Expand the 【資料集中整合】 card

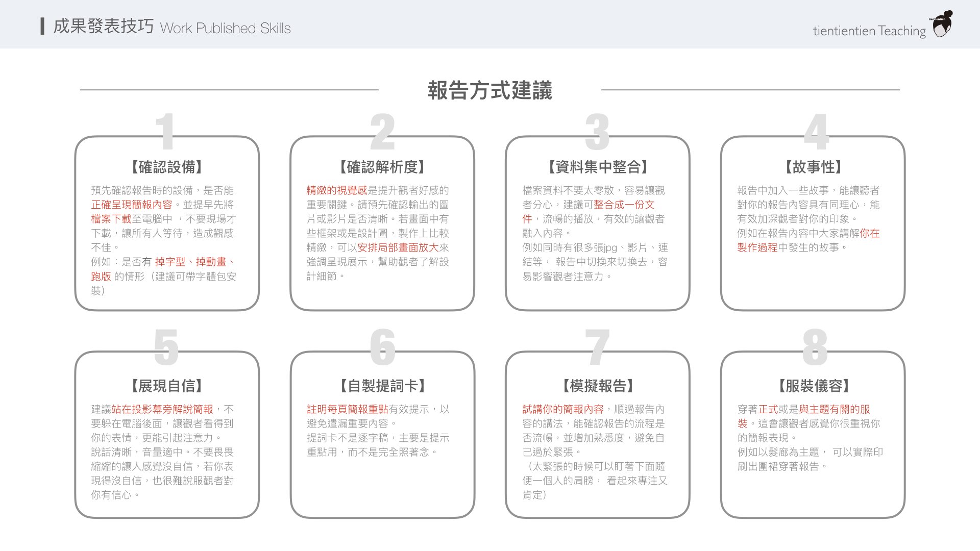597,166
